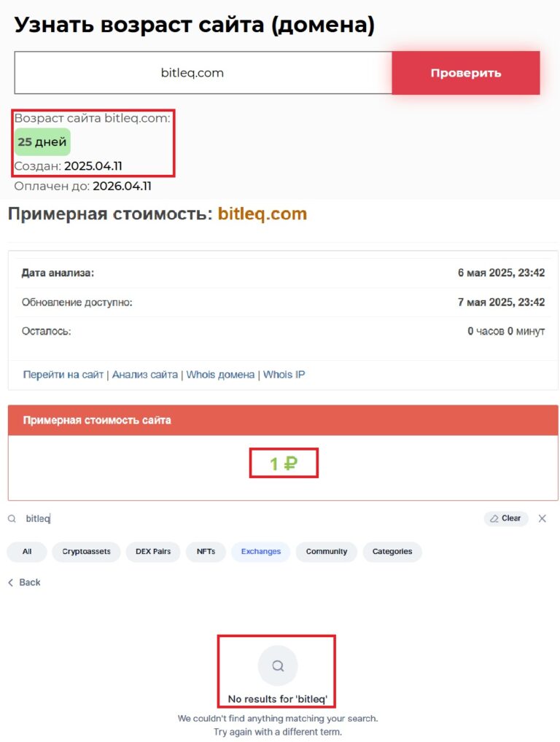The width and height of the screenshot is (560, 742).
Task: Open the Whois домена link
Action: pyautogui.click(x=220, y=375)
